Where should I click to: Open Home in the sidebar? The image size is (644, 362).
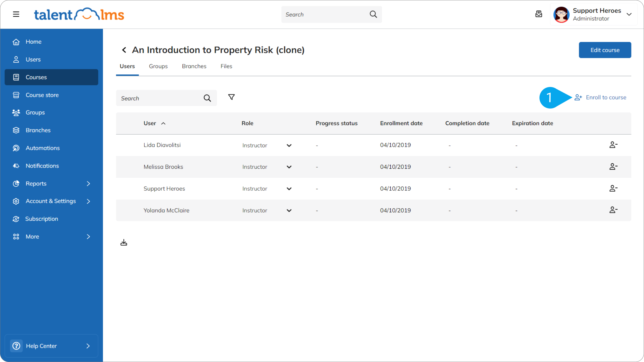pos(51,42)
